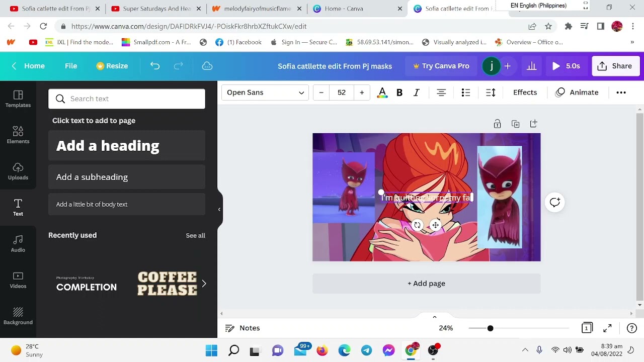
Task: Switch to the Super Saturdays YouTube tab
Action: 157,9
